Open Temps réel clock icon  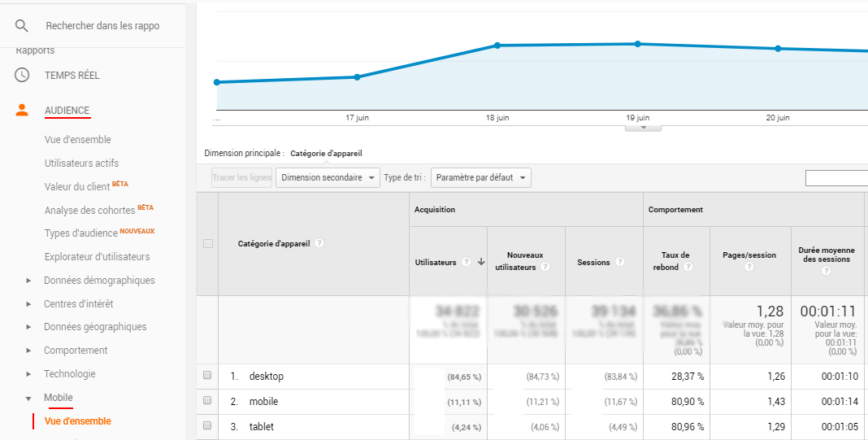[x=22, y=75]
